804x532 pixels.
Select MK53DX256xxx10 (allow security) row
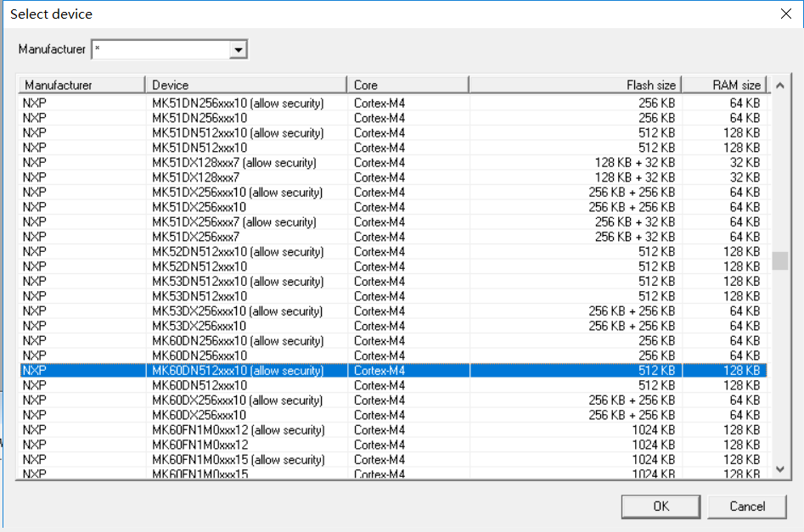(x=393, y=311)
